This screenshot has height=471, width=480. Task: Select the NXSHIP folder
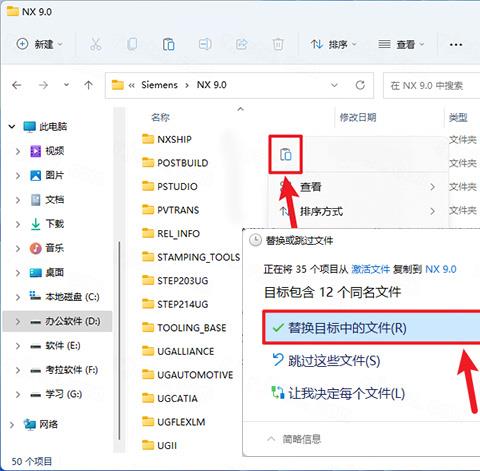tap(167, 139)
